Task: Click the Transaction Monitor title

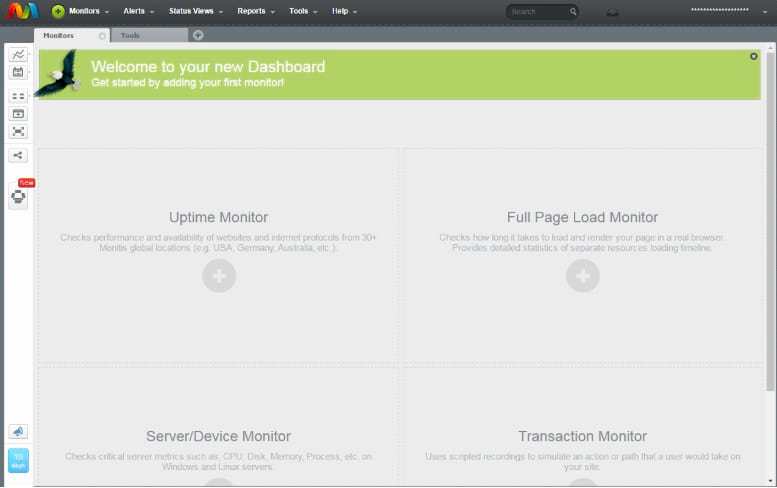Action: click(x=583, y=436)
